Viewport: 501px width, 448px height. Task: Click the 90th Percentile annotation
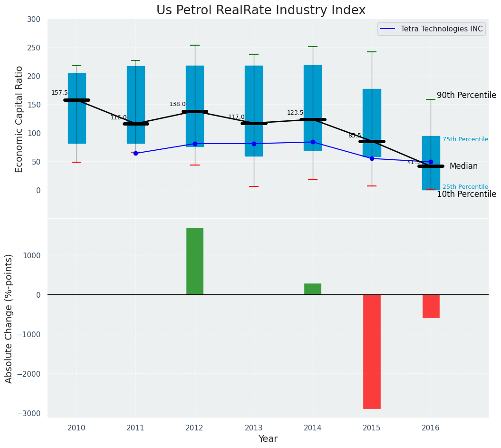(x=466, y=95)
